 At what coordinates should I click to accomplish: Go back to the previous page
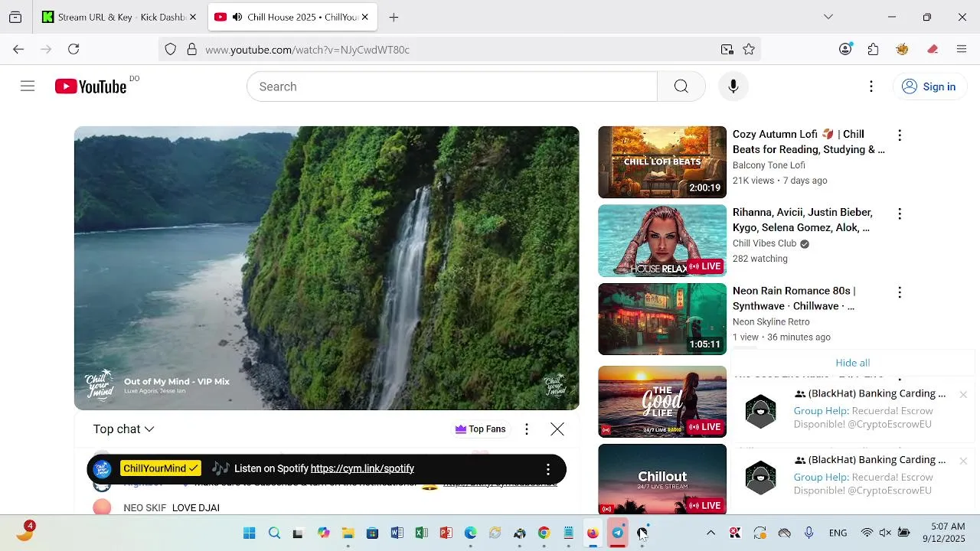(x=18, y=49)
